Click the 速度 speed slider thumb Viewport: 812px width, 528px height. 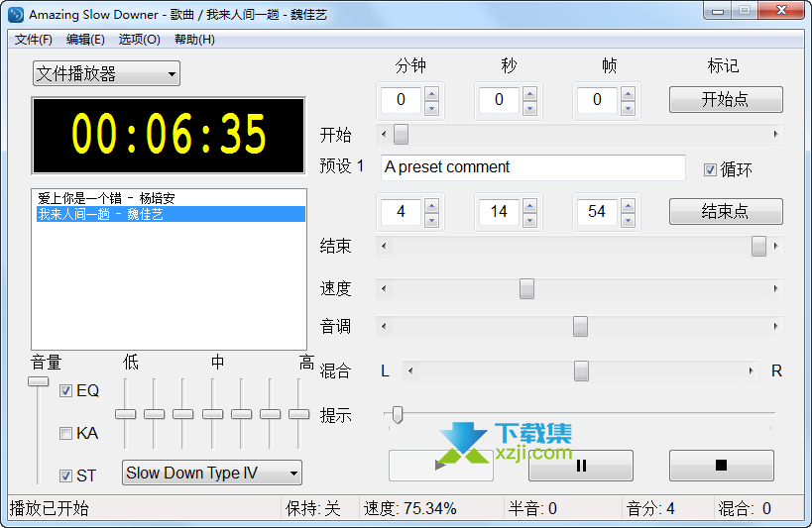pos(526,288)
